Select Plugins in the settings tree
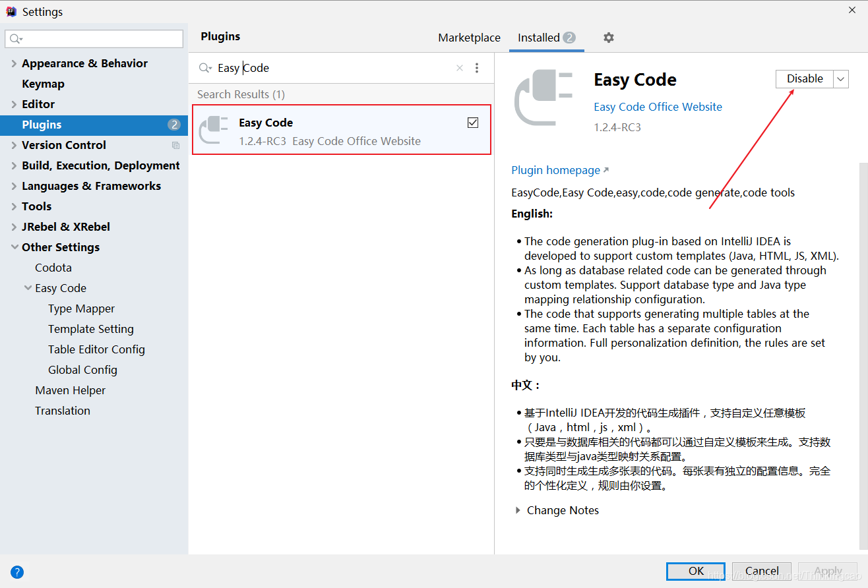 [94, 125]
